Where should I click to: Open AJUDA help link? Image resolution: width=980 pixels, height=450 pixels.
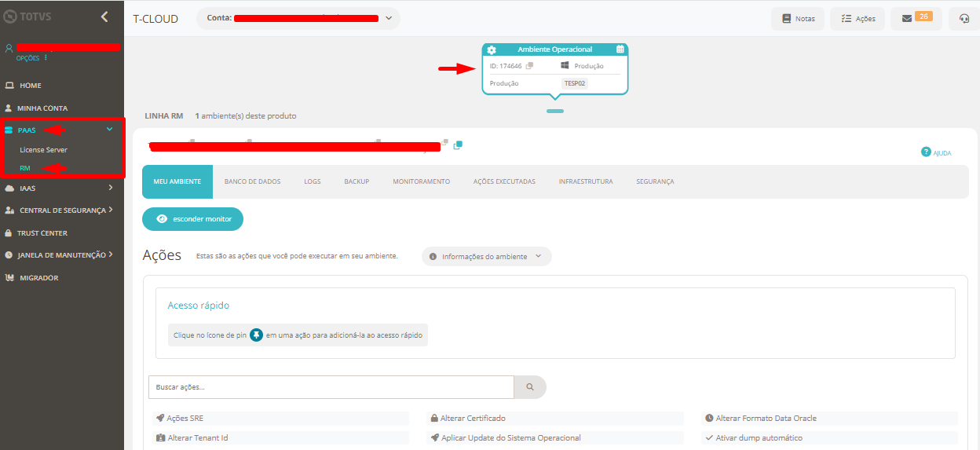click(x=936, y=152)
